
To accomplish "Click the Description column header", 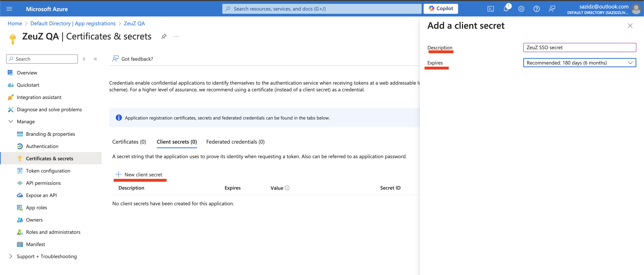I will point(131,188).
